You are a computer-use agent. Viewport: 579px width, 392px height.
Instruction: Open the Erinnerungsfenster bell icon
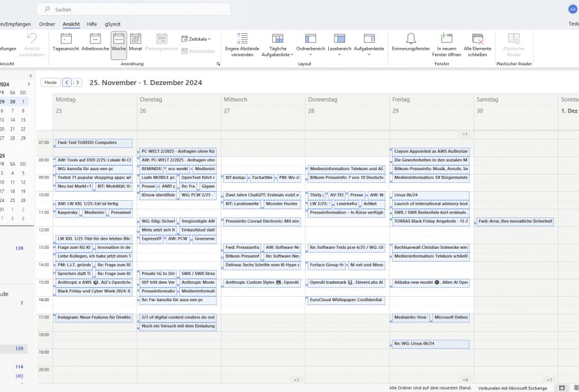[x=411, y=42]
